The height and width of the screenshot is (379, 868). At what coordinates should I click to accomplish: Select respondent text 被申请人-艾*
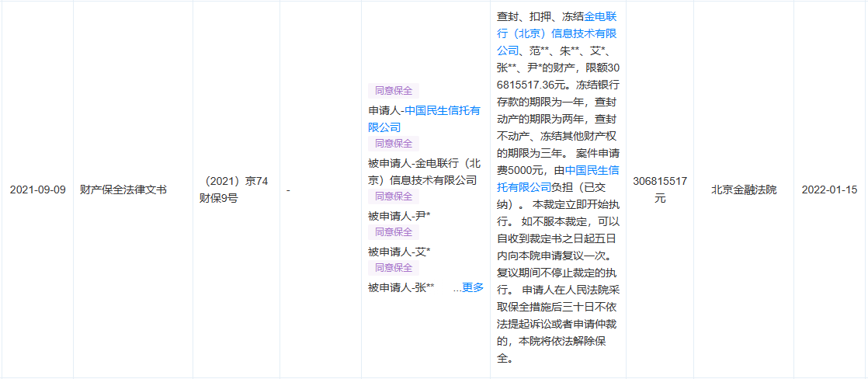point(399,252)
